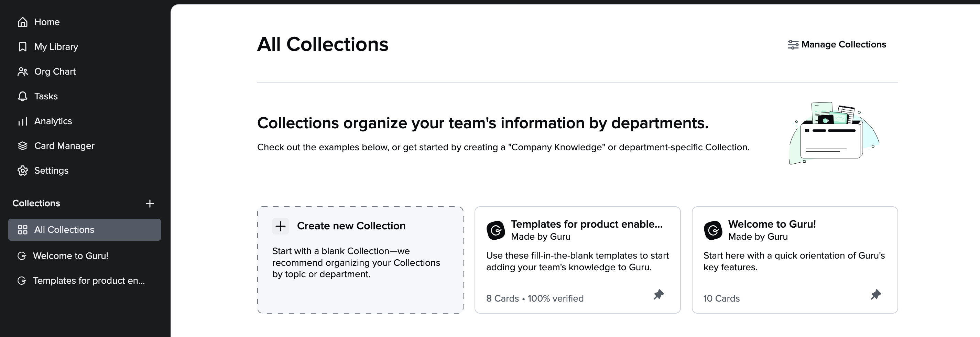Viewport: 980px width, 337px height.
Task: Select All Collections in the sidebar
Action: pos(85,230)
